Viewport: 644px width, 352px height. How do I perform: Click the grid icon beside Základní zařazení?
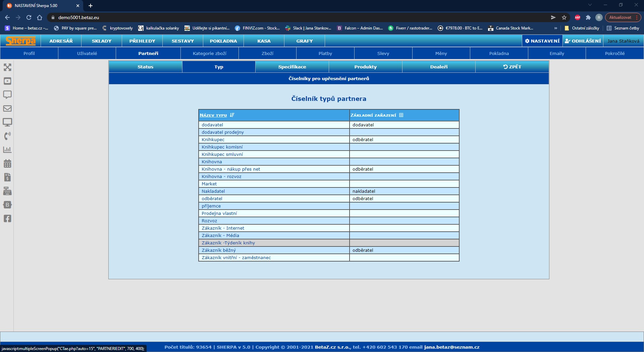coord(401,115)
